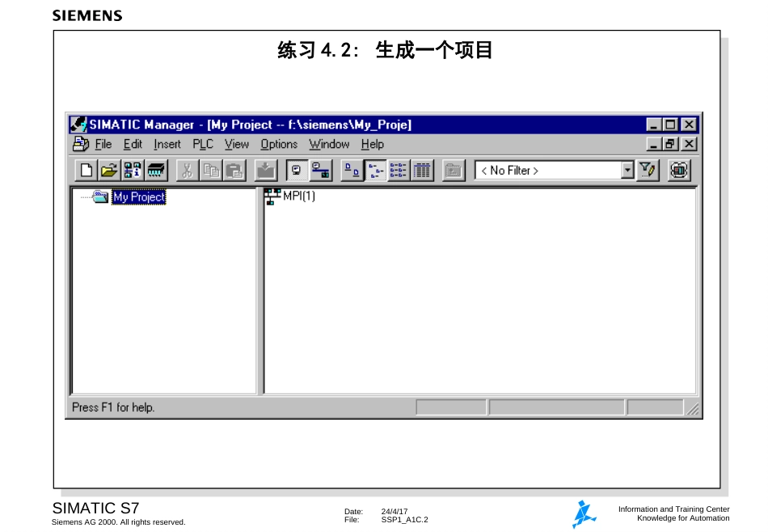Click the filter edit funnel icon
The width and height of the screenshot is (768, 532).
click(648, 171)
